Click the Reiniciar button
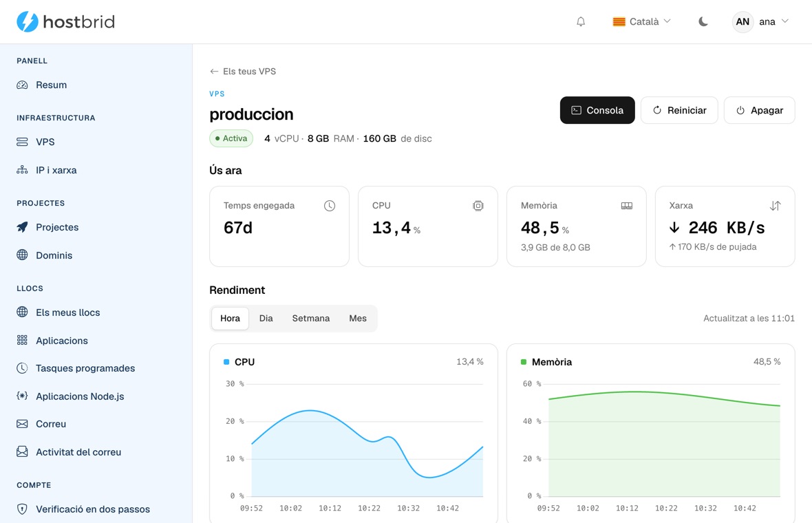The image size is (812, 523). (679, 110)
